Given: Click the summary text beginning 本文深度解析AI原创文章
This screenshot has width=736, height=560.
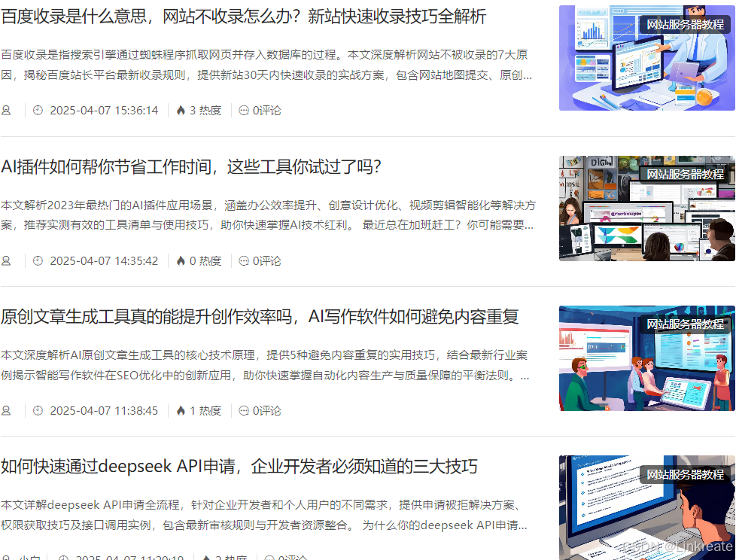Looking at the screenshot, I should [265, 365].
